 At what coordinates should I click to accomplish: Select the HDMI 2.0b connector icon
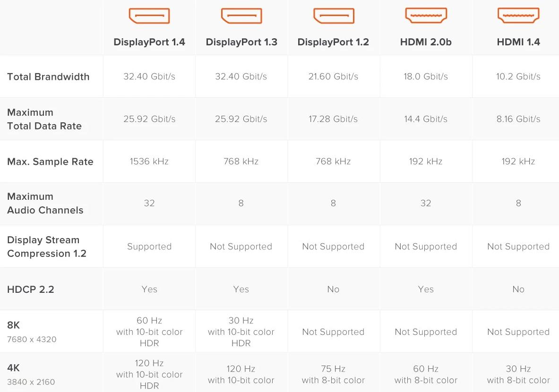tap(426, 16)
